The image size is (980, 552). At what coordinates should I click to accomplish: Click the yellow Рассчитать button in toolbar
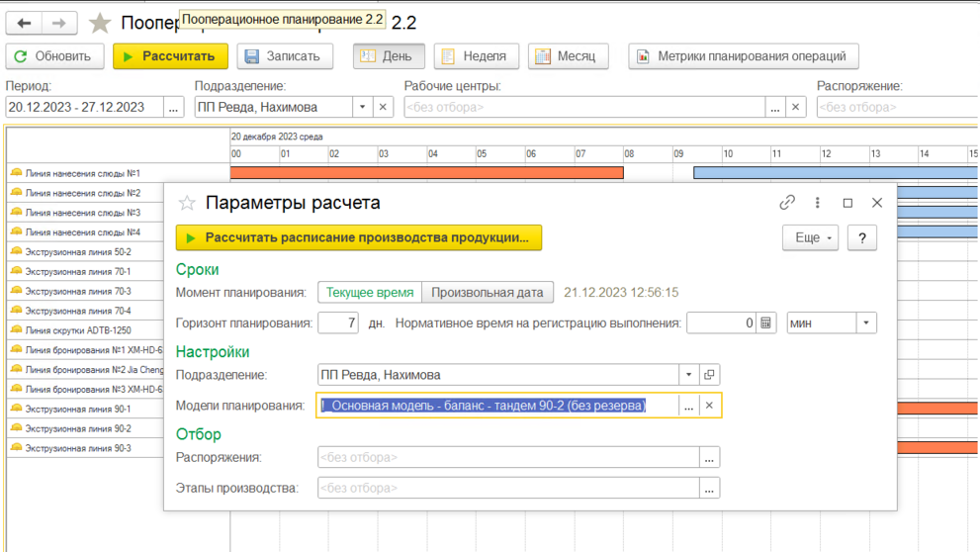(x=170, y=56)
